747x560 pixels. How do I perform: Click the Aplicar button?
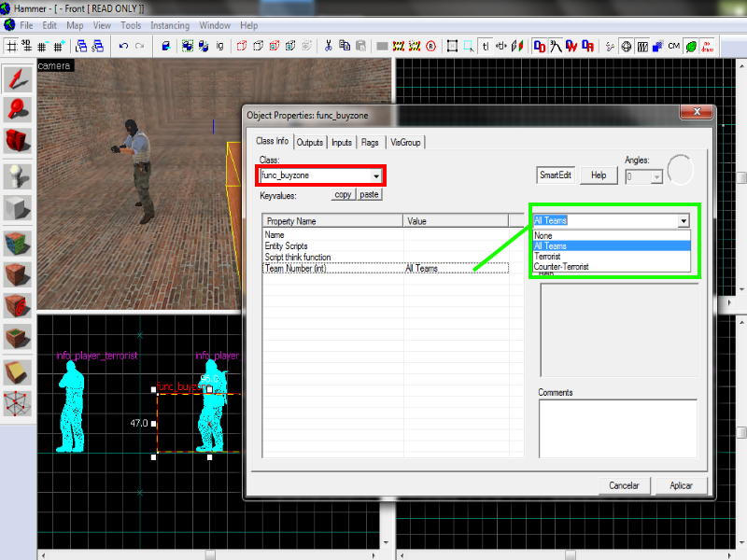682,485
